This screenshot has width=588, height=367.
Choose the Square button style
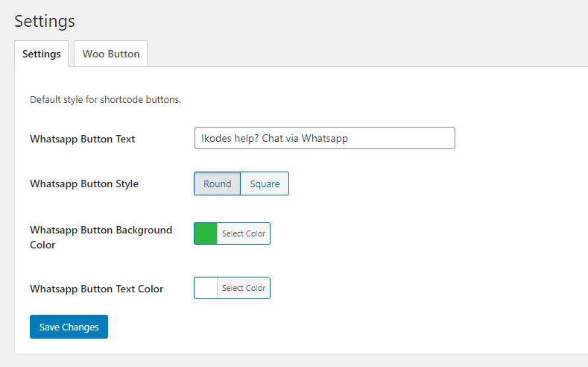[265, 183]
